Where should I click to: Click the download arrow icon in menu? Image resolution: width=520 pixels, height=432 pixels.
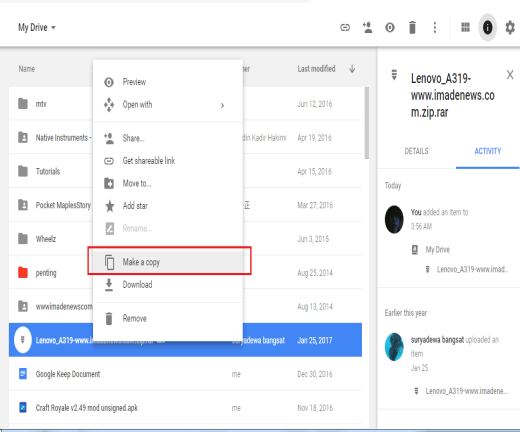(x=109, y=285)
